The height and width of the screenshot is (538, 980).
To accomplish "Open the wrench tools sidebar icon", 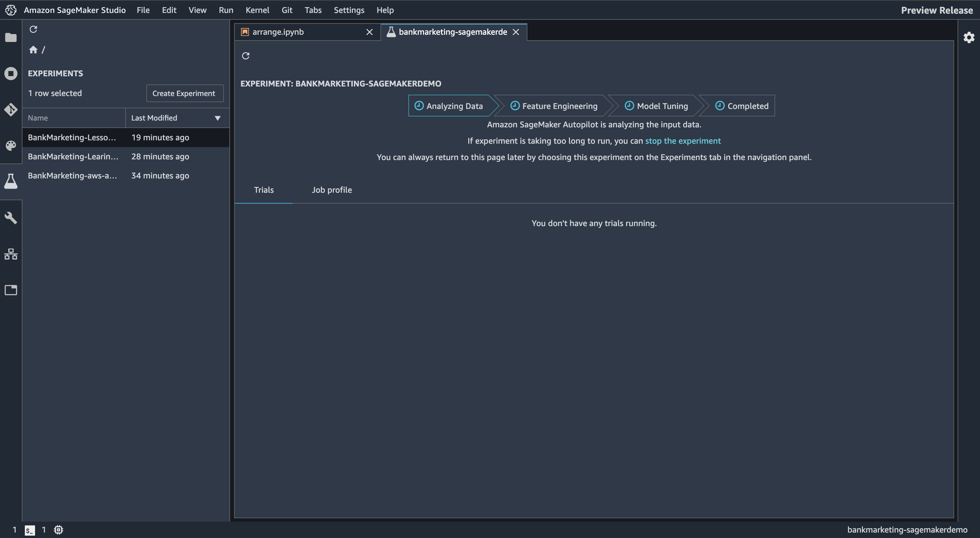I will [11, 218].
